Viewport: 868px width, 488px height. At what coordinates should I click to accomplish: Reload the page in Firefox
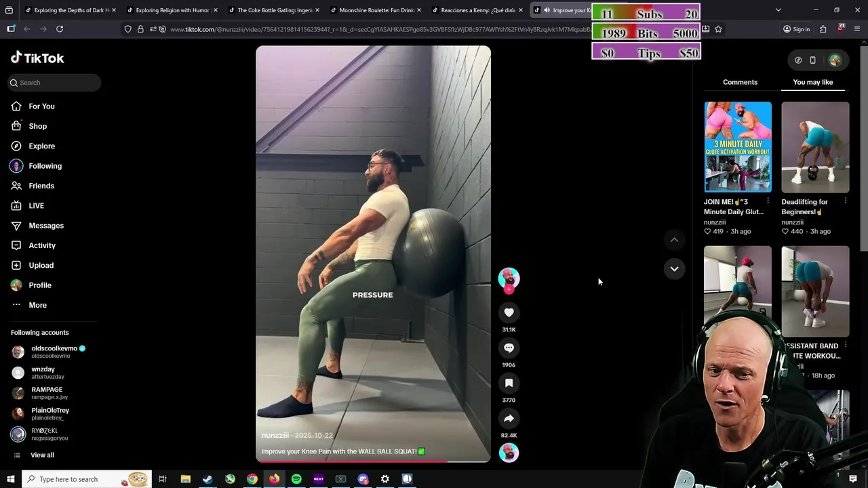point(60,29)
